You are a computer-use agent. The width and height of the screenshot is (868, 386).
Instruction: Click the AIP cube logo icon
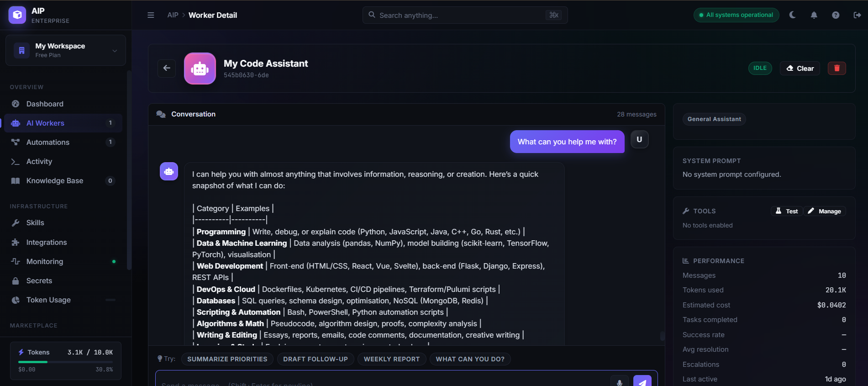[17, 15]
